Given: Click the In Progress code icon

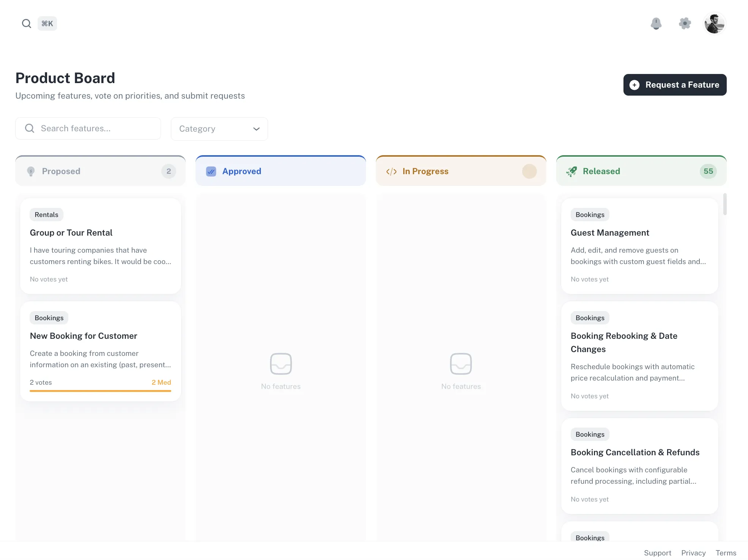Looking at the screenshot, I should pyautogui.click(x=391, y=171).
